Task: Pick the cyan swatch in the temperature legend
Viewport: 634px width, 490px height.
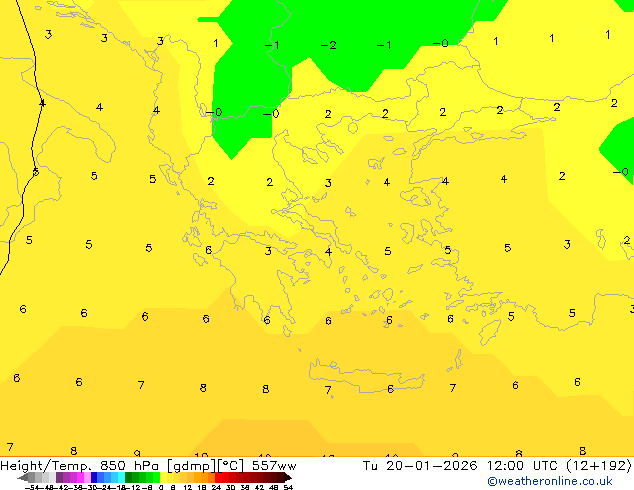Action: coord(121,477)
